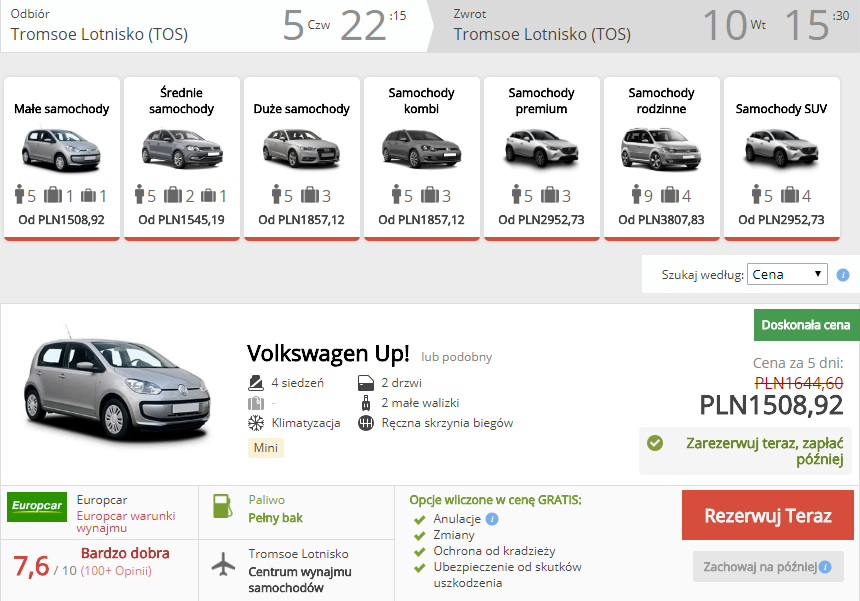This screenshot has width=860, height=601.
Task: Click info icon on Zachowaj na później
Action: pos(825,567)
